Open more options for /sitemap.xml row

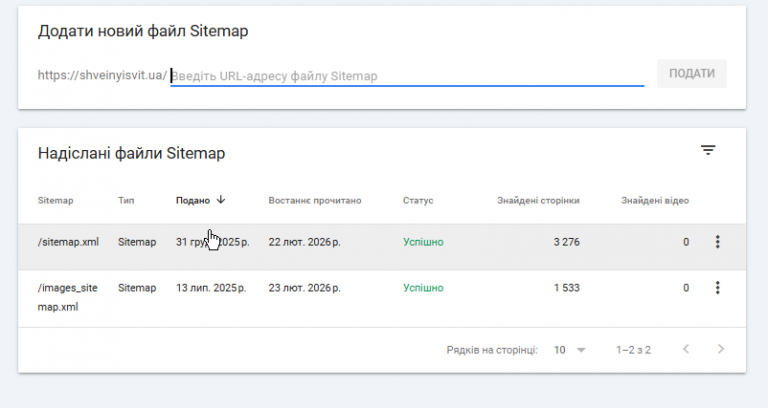tap(717, 242)
